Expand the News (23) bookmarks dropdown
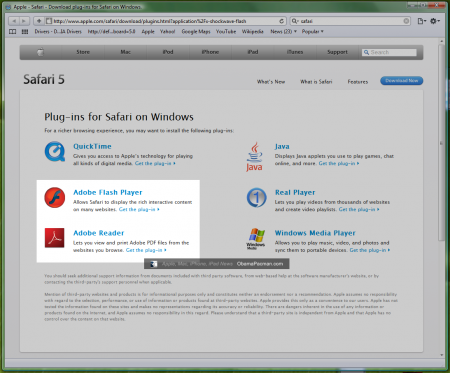The image size is (450, 373). [x=283, y=32]
